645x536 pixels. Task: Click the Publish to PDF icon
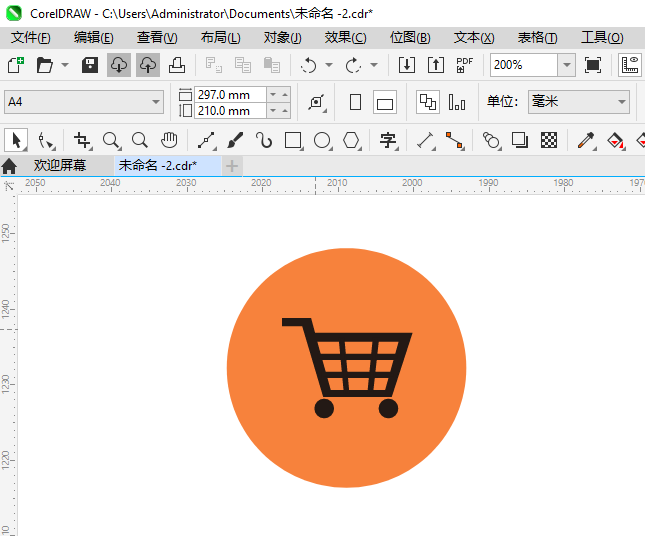coord(465,65)
